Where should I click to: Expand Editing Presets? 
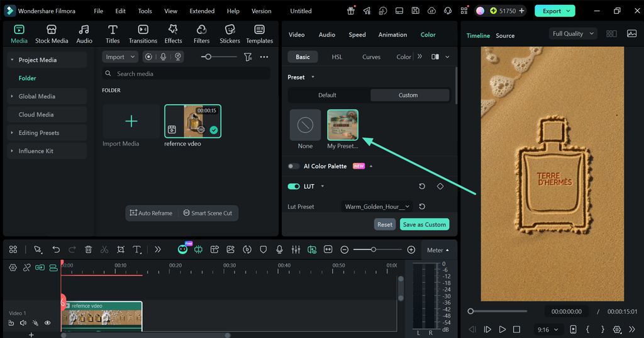coord(12,133)
